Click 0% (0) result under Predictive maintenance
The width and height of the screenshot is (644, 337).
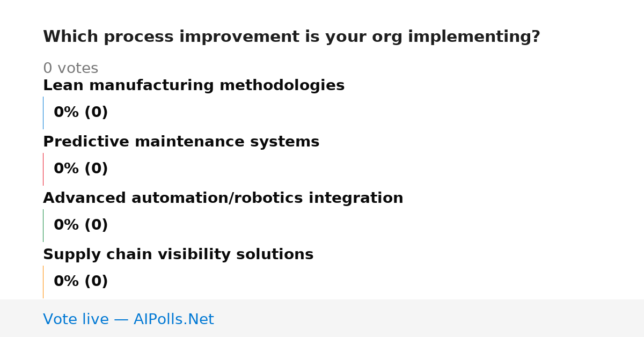tap(80, 169)
